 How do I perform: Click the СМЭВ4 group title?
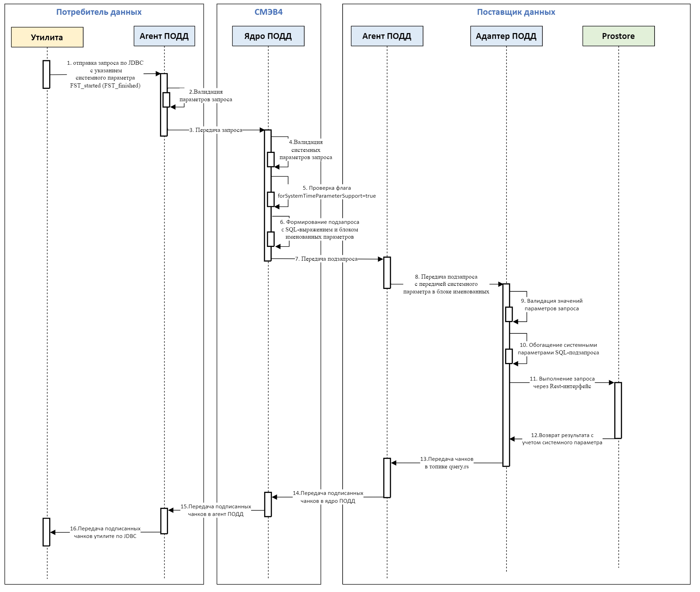(268, 12)
